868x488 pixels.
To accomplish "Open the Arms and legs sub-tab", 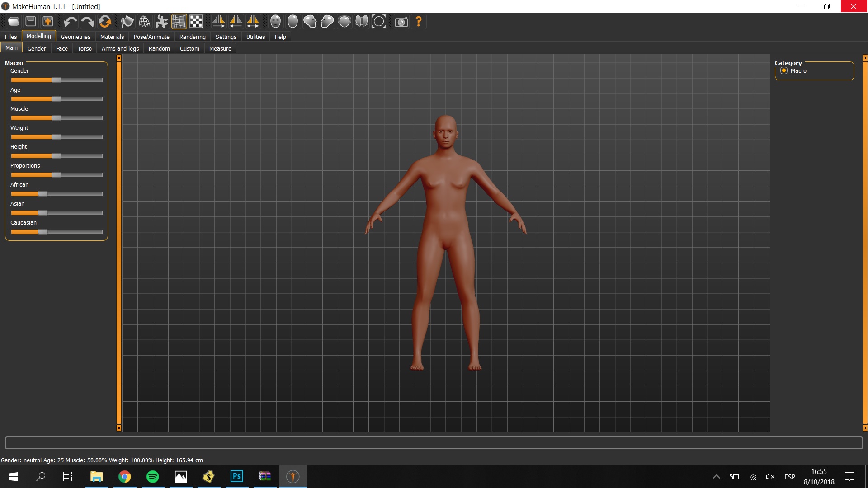I will pos(120,48).
